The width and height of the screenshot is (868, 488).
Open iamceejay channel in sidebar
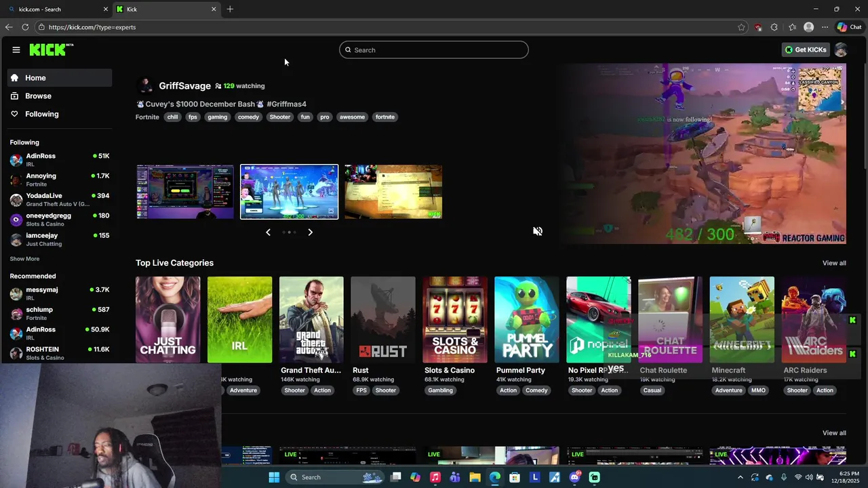(60, 239)
